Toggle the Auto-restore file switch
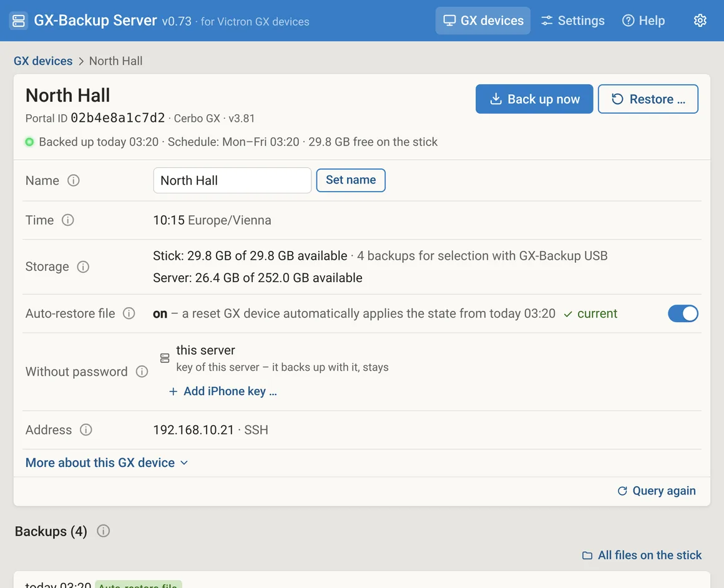Image resolution: width=724 pixels, height=588 pixels. click(683, 313)
